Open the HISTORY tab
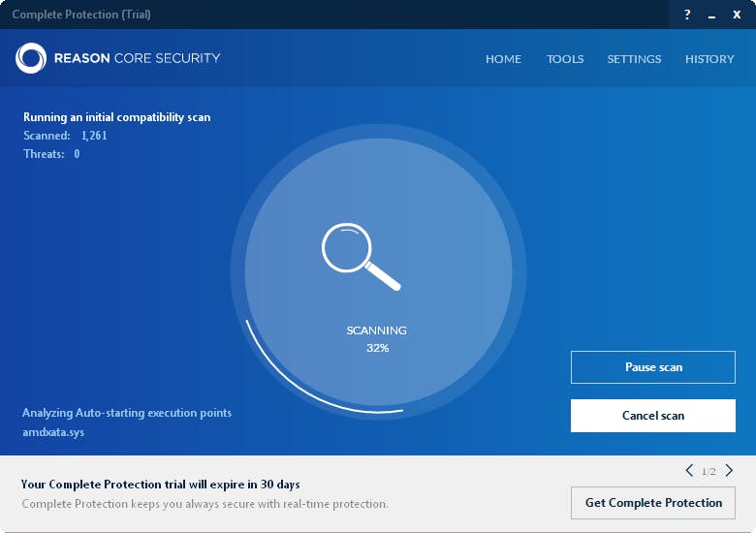The height and width of the screenshot is (533, 756). tap(709, 59)
